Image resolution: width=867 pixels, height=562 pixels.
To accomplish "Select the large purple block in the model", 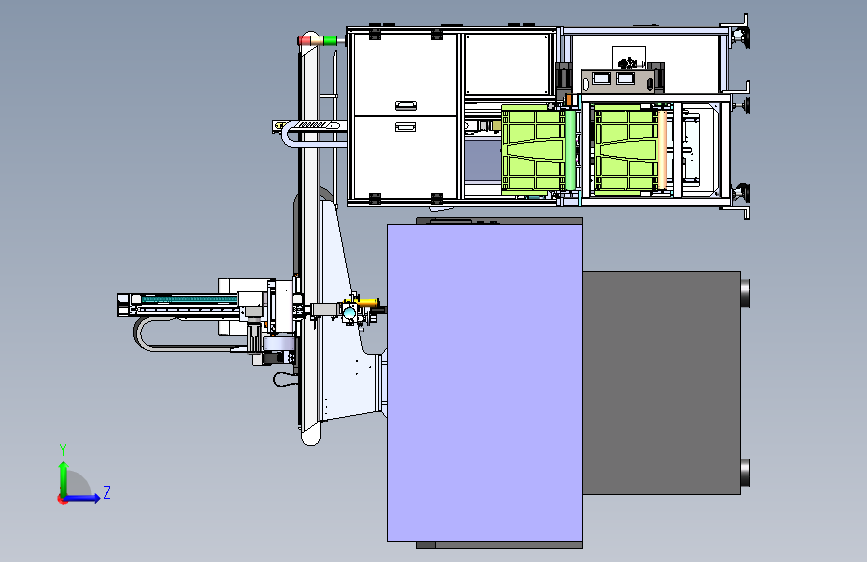I will (x=484, y=382).
